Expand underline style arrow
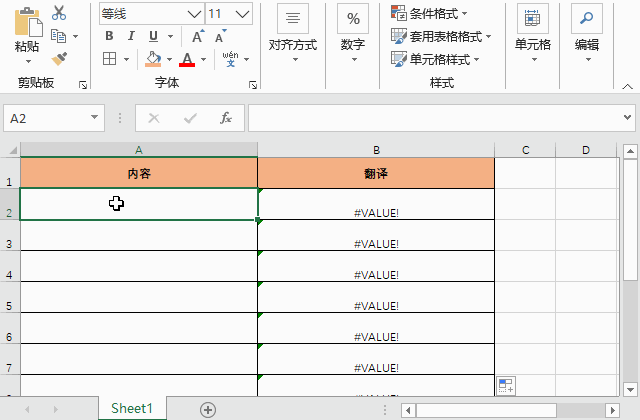 pos(170,36)
